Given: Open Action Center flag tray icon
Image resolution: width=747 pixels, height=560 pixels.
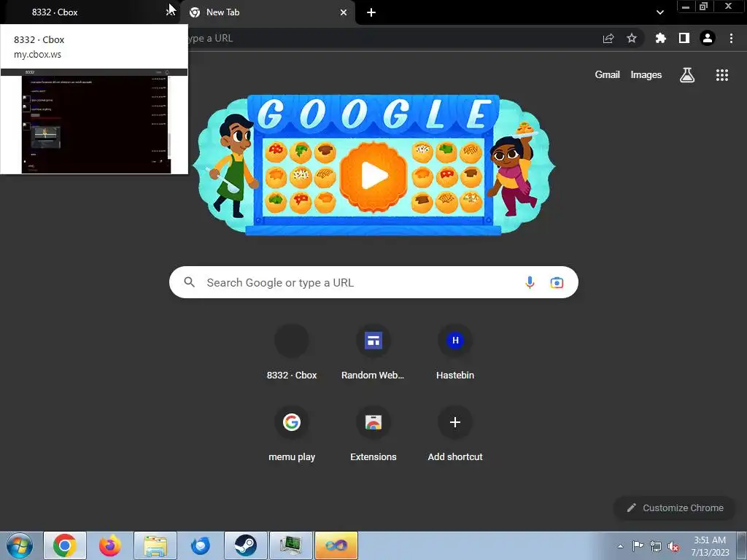Looking at the screenshot, I should point(638,546).
